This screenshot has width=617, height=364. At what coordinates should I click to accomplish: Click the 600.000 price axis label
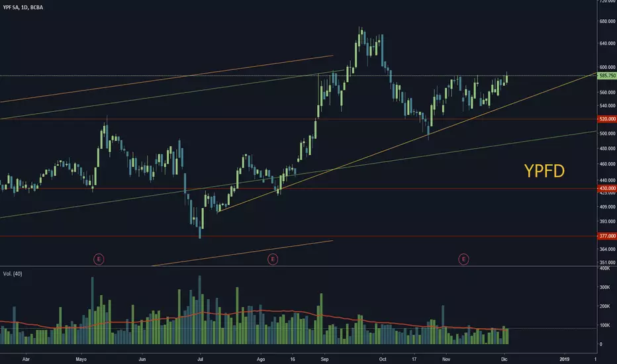[607, 68]
